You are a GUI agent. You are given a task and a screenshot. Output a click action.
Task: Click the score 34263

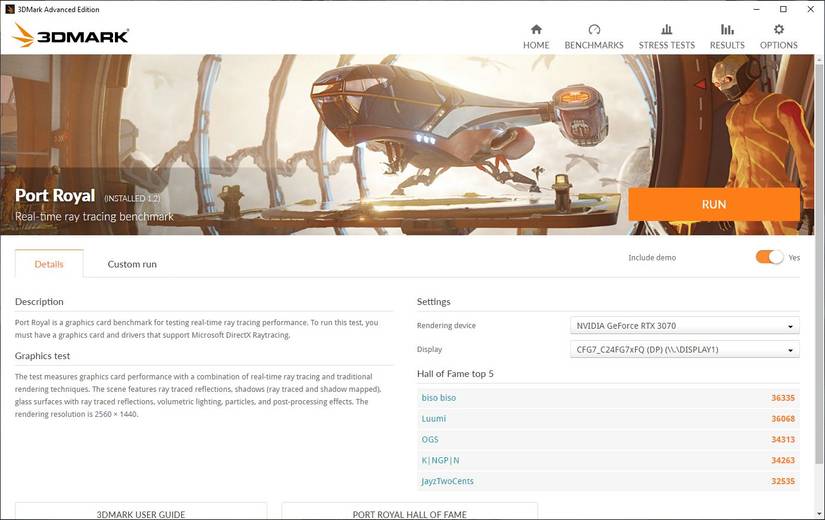tap(783, 461)
